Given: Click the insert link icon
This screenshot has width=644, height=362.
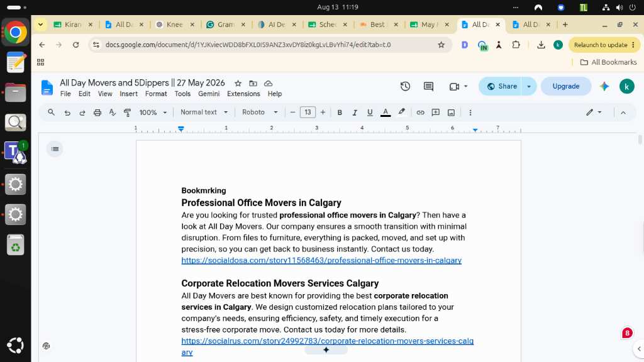Looking at the screenshot, I should pyautogui.click(x=420, y=112).
